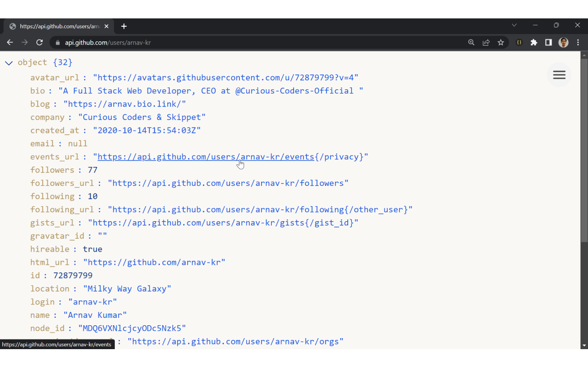Screen dimensions: 588x368
Task: Open the floating hamburger menu overlay
Action: pos(559,75)
